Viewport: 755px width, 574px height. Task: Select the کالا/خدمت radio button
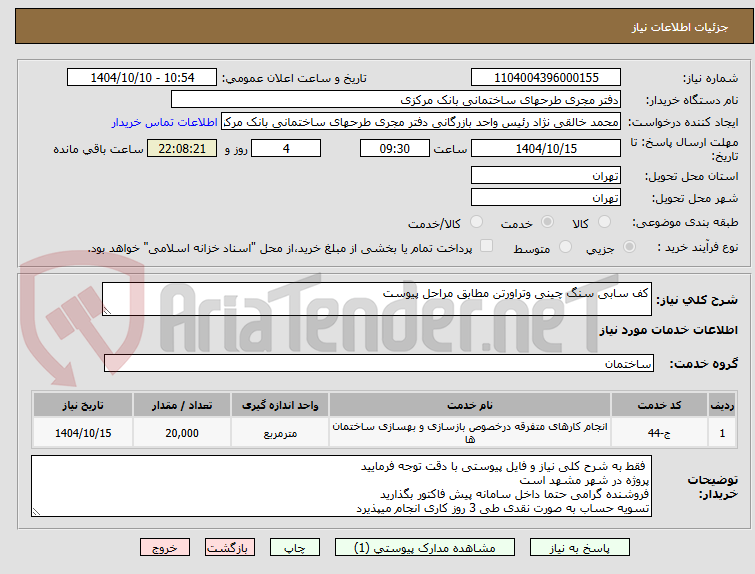pos(476,222)
